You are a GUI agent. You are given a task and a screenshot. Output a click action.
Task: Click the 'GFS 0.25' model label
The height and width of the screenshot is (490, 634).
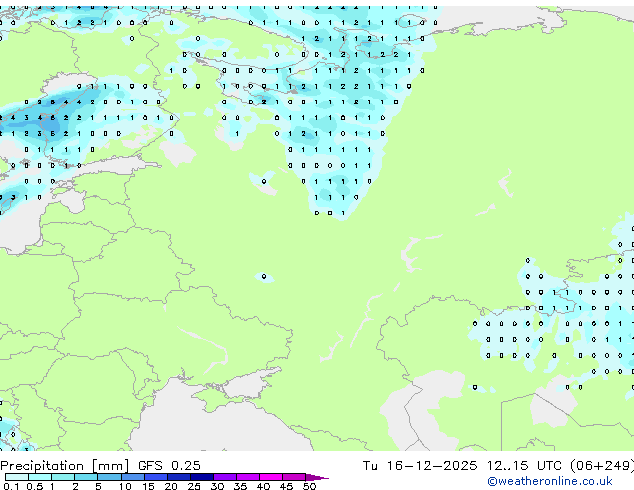pos(169,466)
